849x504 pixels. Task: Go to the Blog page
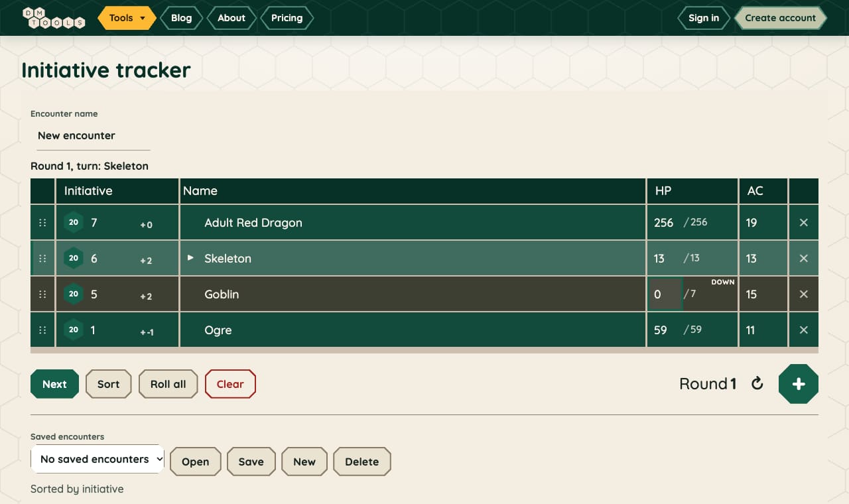181,18
